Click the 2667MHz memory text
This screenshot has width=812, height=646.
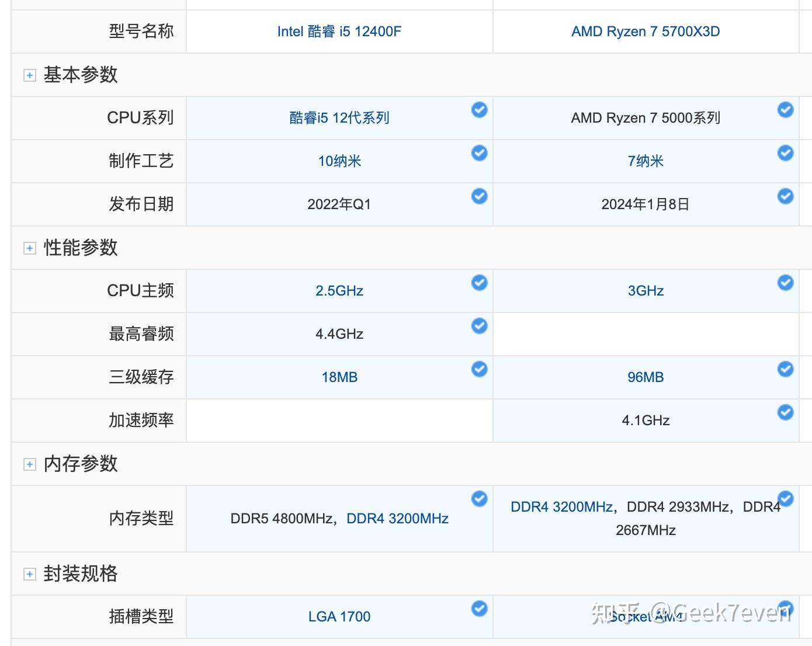click(646, 530)
